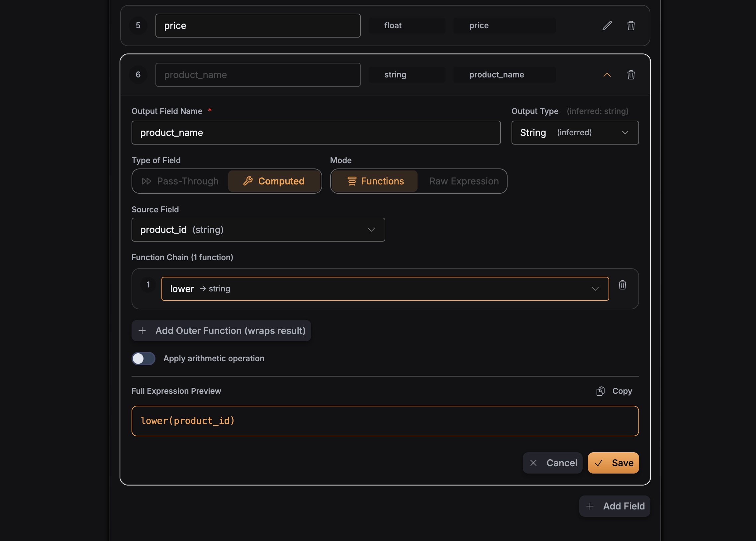Screen dimensions: 756x541
Task: Open the lower function dropdown
Action: (385, 289)
